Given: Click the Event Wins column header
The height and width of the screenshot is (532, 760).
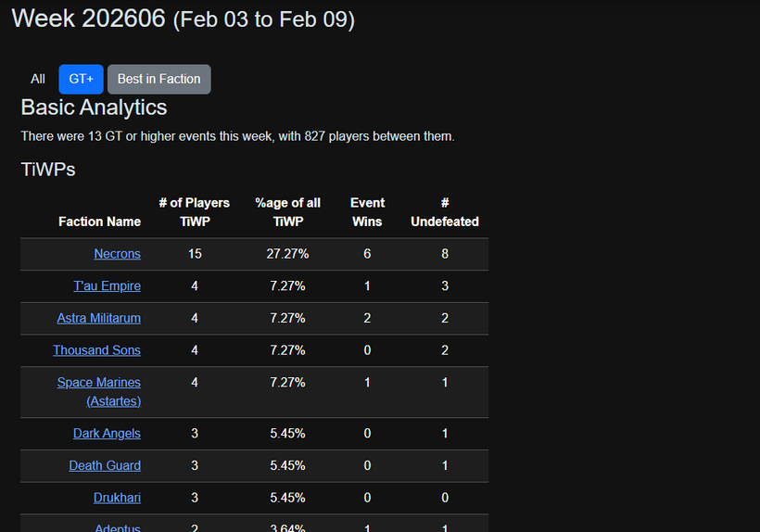Looking at the screenshot, I should (367, 212).
